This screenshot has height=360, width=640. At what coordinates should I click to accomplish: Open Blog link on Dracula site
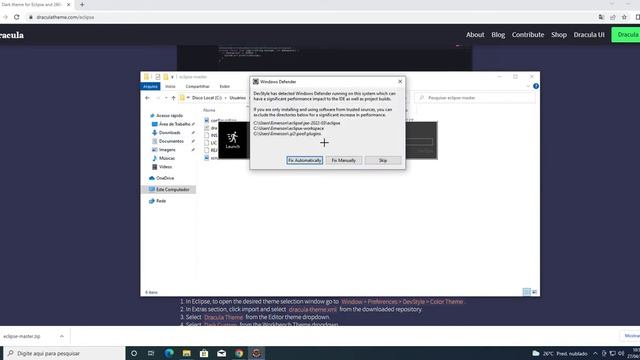pos(498,35)
